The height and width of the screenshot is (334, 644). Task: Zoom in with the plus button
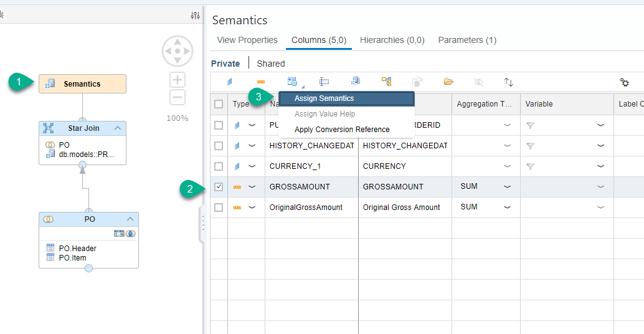point(178,79)
